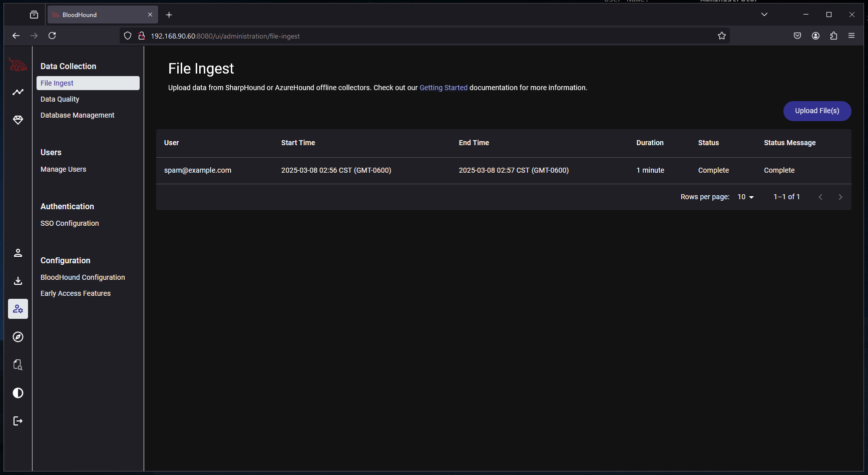Screen dimensions: 868x475
Task: Open BloodHound Configuration page
Action: pyautogui.click(x=83, y=277)
